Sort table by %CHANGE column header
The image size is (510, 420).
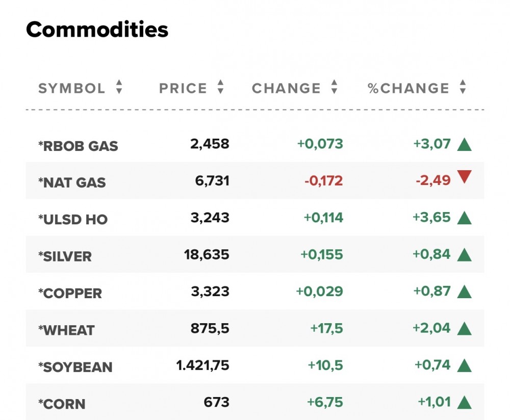click(409, 88)
